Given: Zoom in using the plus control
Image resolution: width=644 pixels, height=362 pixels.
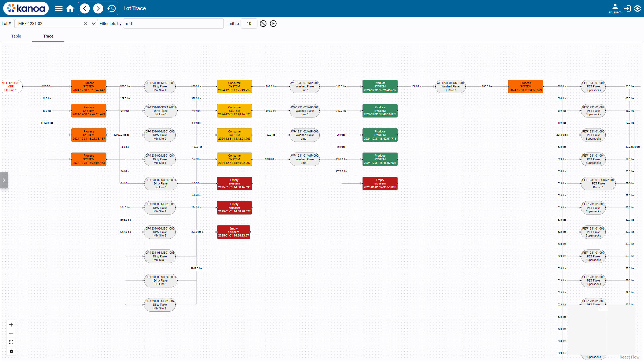Looking at the screenshot, I should 11,324.
